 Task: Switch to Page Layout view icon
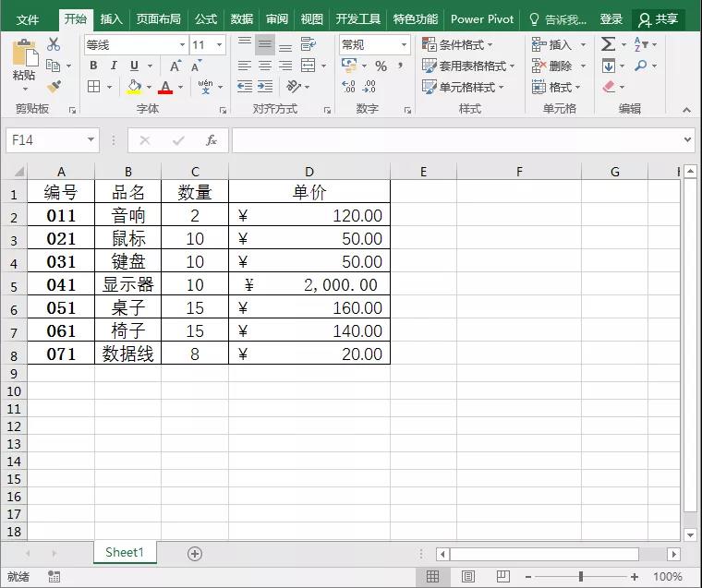(468, 576)
